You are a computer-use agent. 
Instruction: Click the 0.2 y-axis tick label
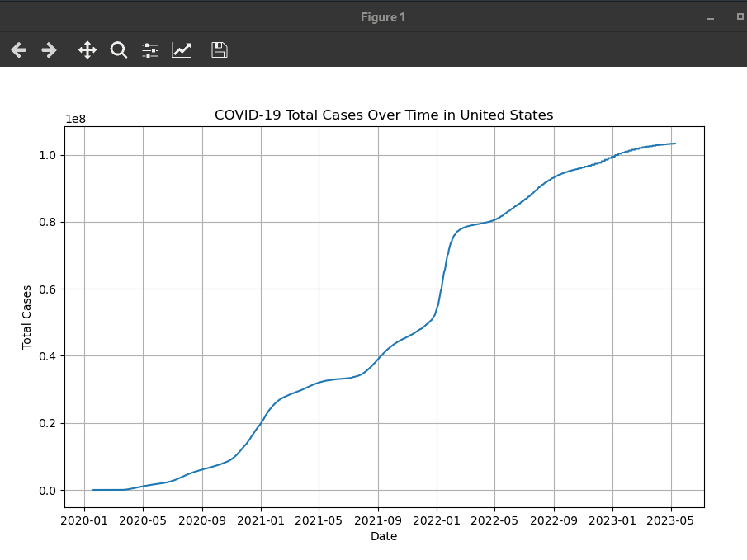tap(48, 423)
